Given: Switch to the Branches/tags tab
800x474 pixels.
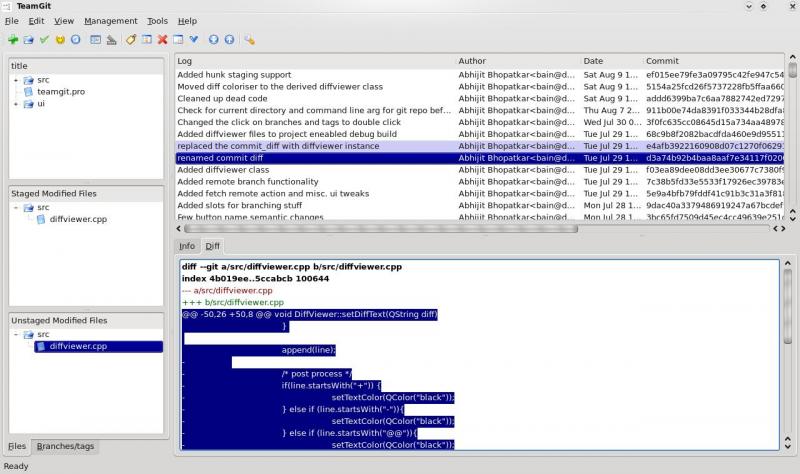Looking at the screenshot, I should (x=65, y=446).
